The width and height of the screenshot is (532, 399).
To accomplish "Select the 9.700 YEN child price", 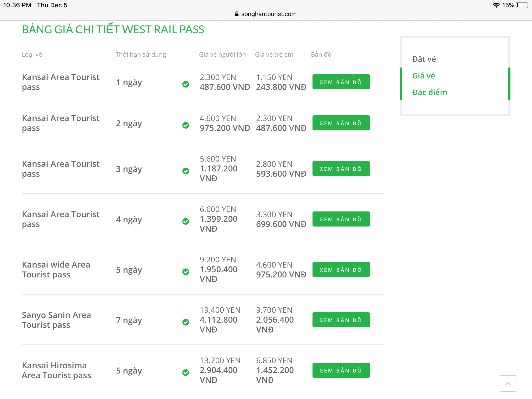I will (274, 310).
